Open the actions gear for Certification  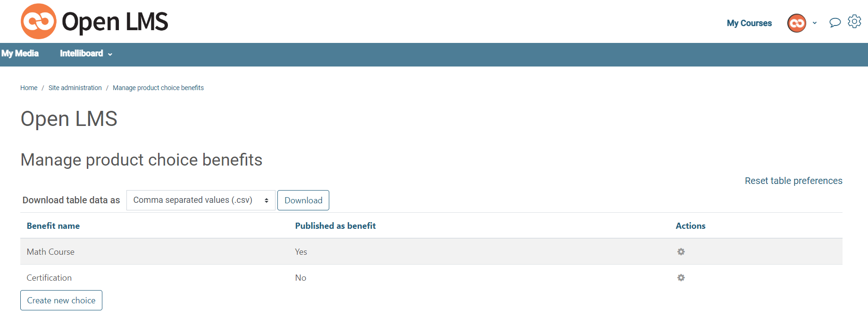681,277
